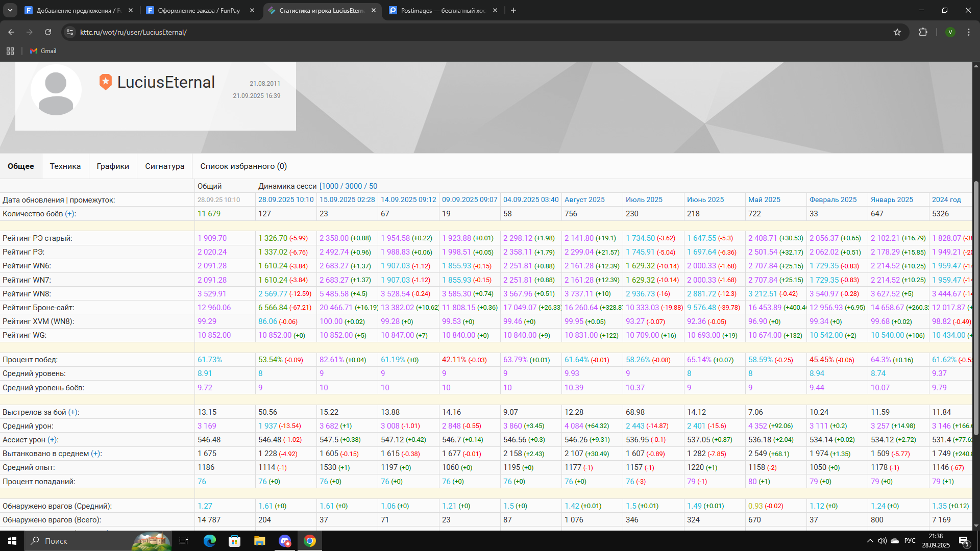Click the 3000 session dynamics link
The width and height of the screenshot is (980, 551).
(353, 186)
